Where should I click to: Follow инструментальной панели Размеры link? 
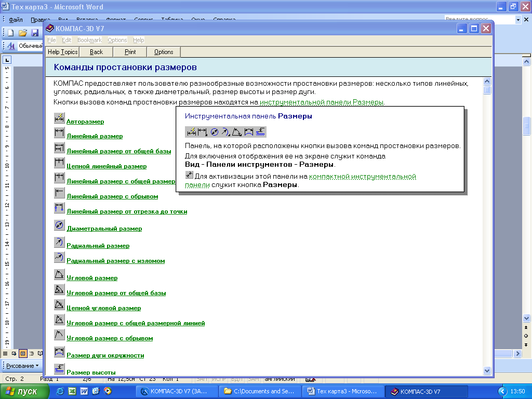click(322, 102)
